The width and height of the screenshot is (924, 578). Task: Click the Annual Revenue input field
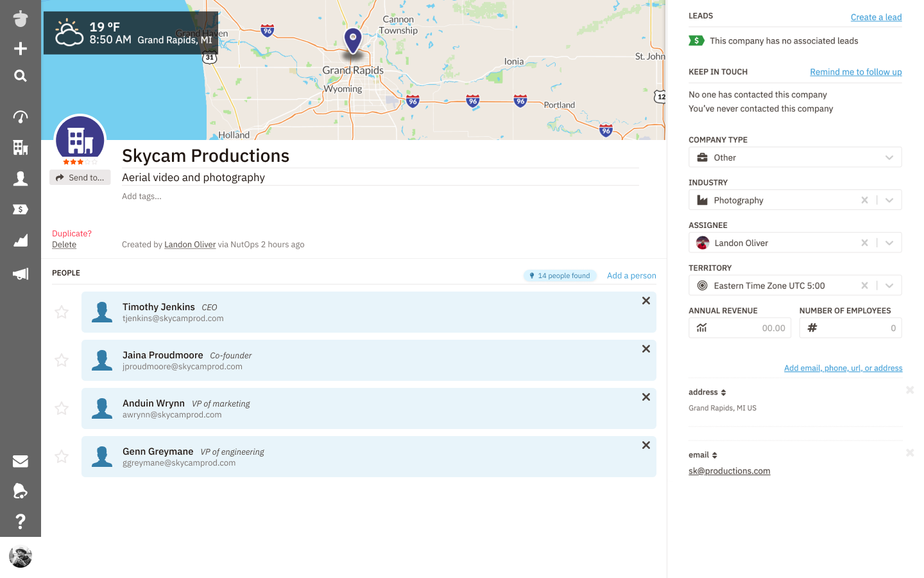[x=748, y=328]
